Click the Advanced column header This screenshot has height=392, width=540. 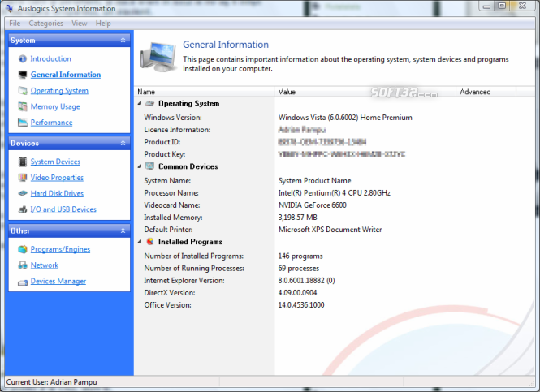486,92
